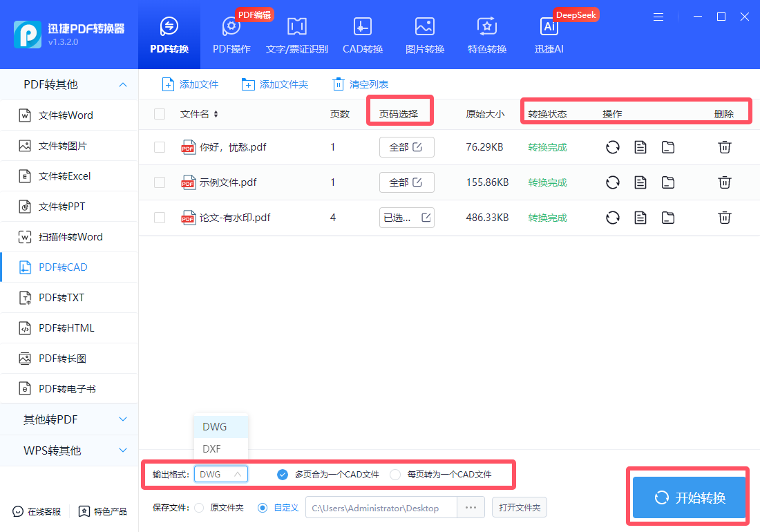Image resolution: width=760 pixels, height=532 pixels.
Task: Open 文字/票证识别 top tab
Action: coord(296,35)
